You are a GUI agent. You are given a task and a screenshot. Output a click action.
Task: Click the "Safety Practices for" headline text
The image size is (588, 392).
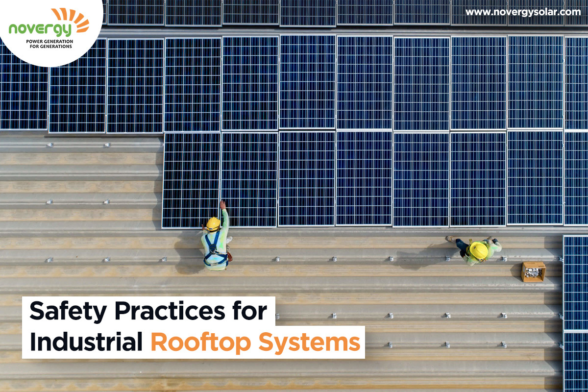148,312
